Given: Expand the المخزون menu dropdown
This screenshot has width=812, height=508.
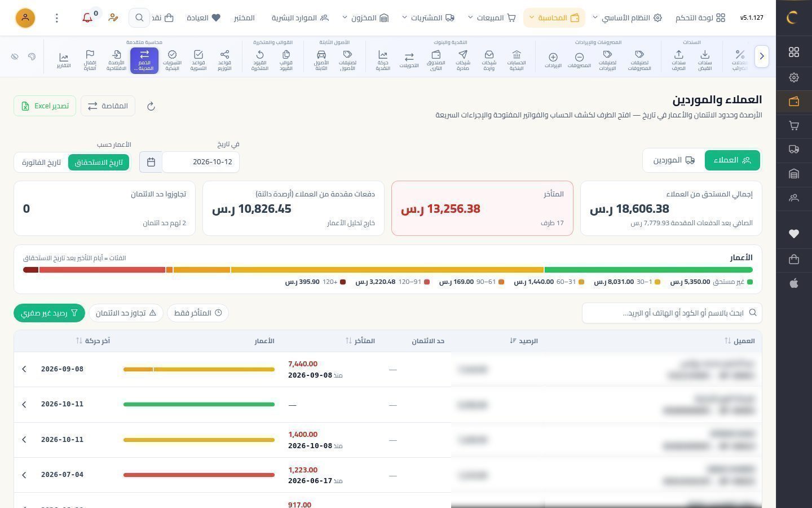Looking at the screenshot, I should 365,18.
